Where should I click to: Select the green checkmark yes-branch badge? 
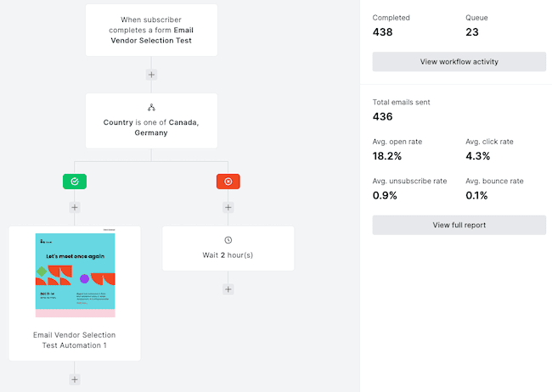pos(75,181)
